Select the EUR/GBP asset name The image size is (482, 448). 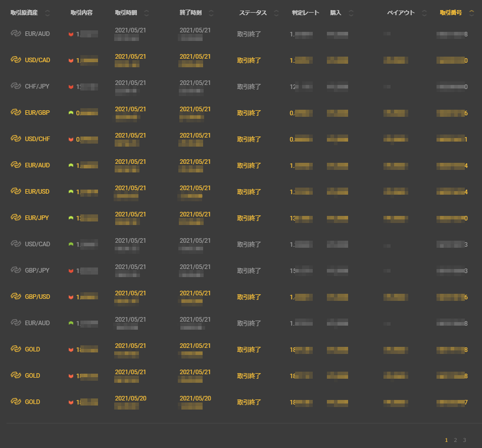click(37, 113)
